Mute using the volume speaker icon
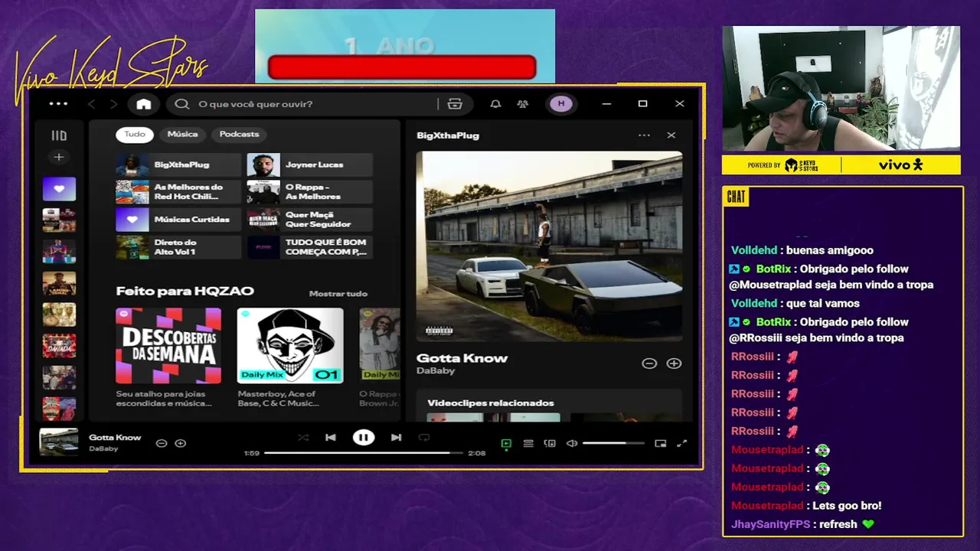Viewport: 980px width, 551px height. tap(572, 443)
